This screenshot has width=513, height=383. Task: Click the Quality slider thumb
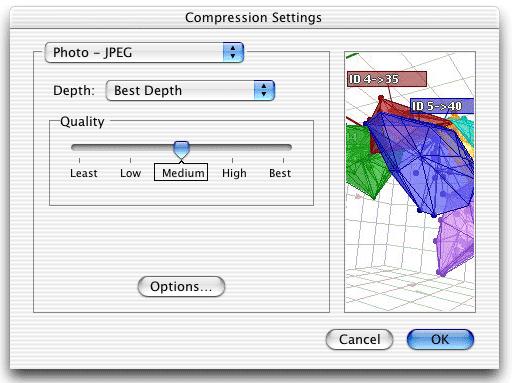click(182, 150)
